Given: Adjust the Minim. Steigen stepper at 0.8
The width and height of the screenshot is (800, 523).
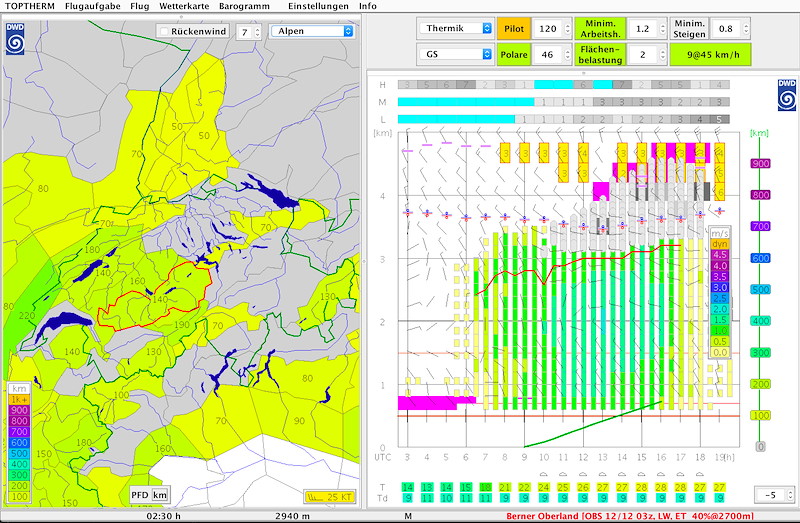Looking at the screenshot, I should pyautogui.click(x=746, y=29).
